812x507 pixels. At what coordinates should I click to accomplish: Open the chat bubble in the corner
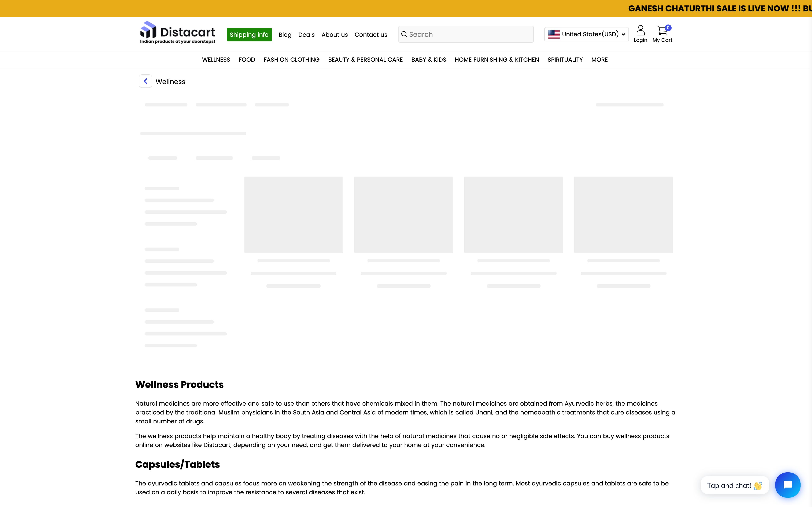click(787, 485)
